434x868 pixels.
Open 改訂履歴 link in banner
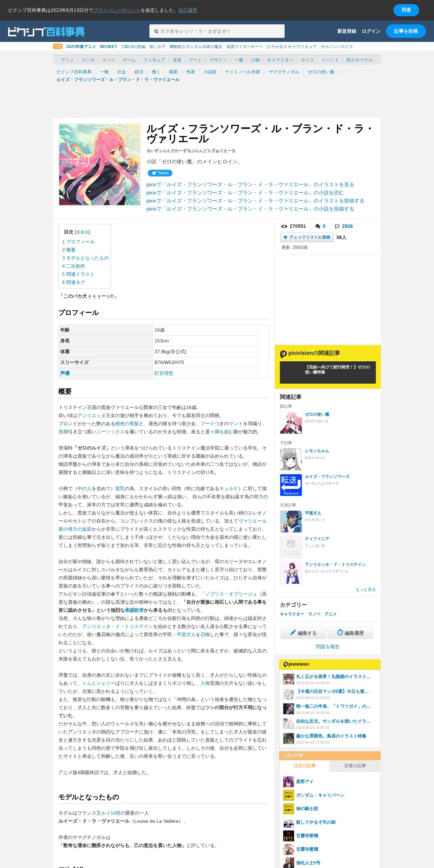188,10
